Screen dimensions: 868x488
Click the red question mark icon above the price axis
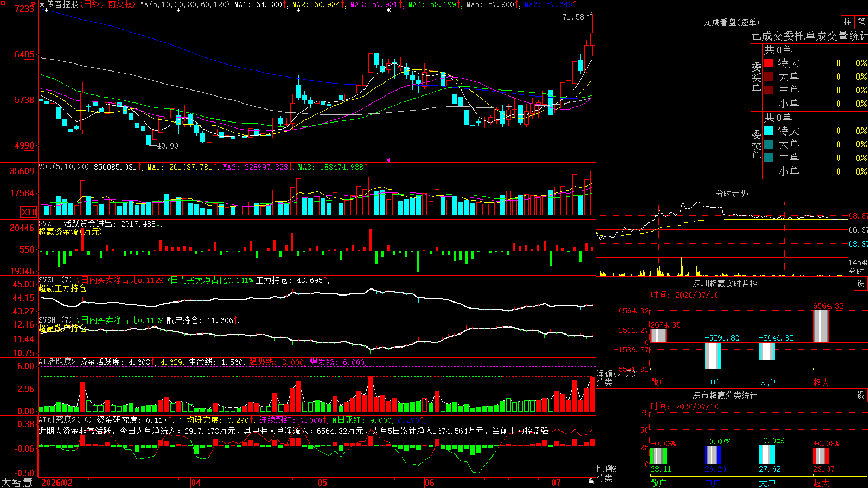[34, 4]
